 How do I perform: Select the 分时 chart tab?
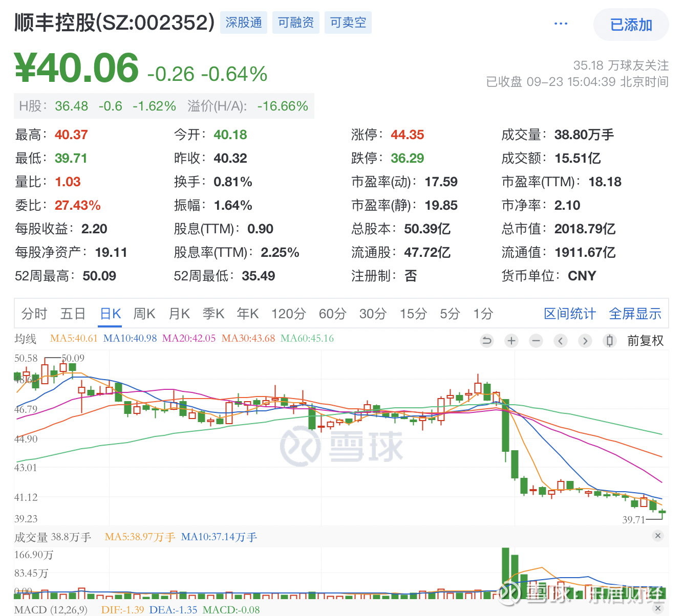34,314
